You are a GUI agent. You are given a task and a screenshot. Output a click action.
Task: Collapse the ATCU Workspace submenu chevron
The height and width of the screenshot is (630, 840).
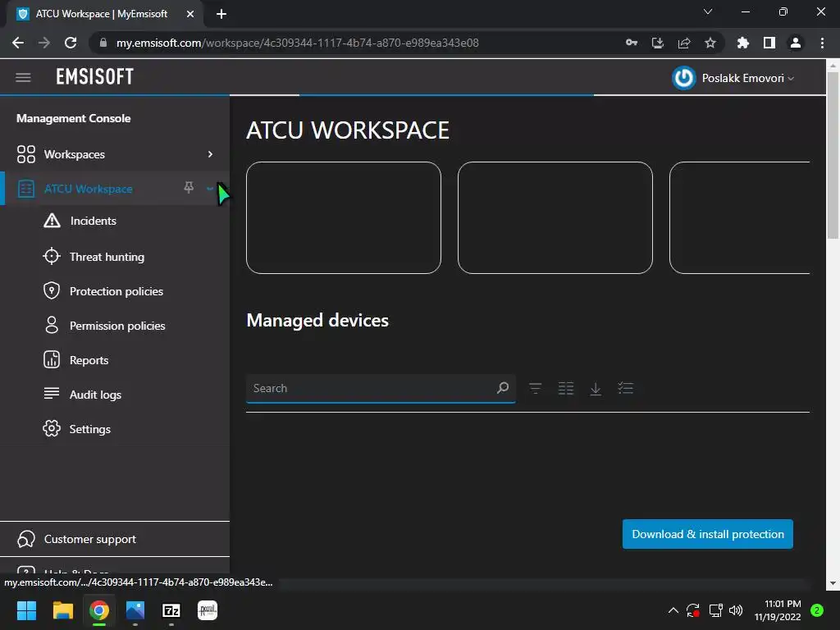click(209, 188)
